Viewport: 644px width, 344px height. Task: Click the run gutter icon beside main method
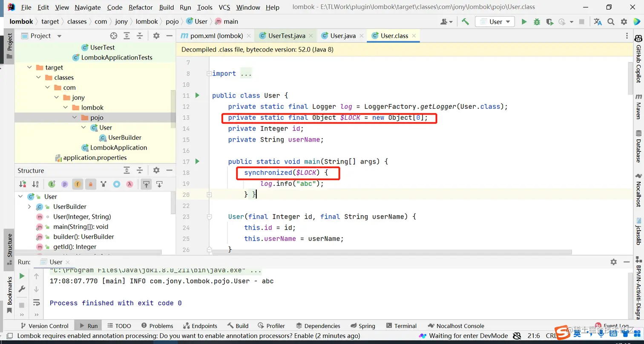pyautogui.click(x=197, y=161)
